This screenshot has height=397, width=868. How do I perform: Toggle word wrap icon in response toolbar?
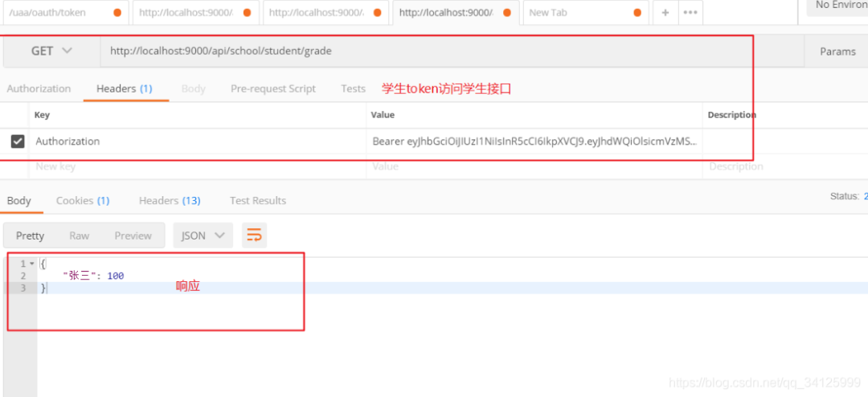click(254, 235)
